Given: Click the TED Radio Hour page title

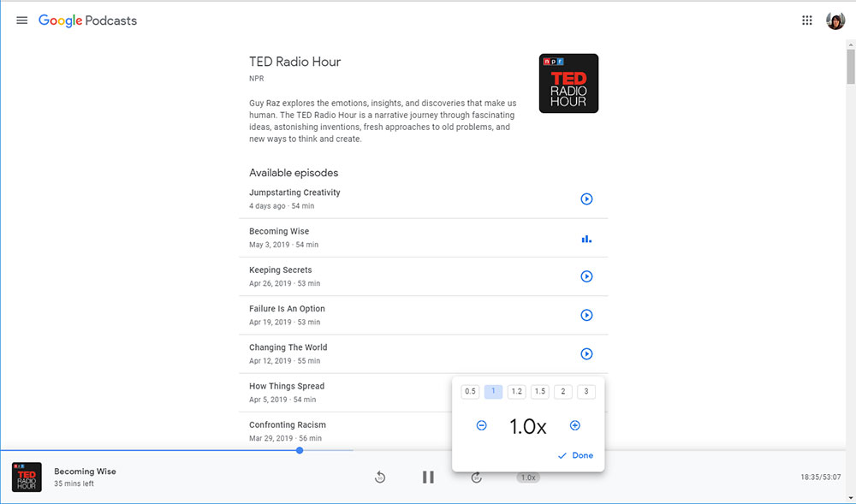Looking at the screenshot, I should [x=294, y=62].
